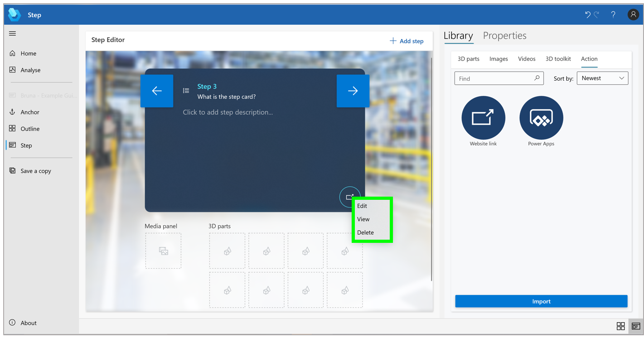The width and height of the screenshot is (644, 338).
Task: Open the Sort by Newest dropdown
Action: pyautogui.click(x=602, y=78)
